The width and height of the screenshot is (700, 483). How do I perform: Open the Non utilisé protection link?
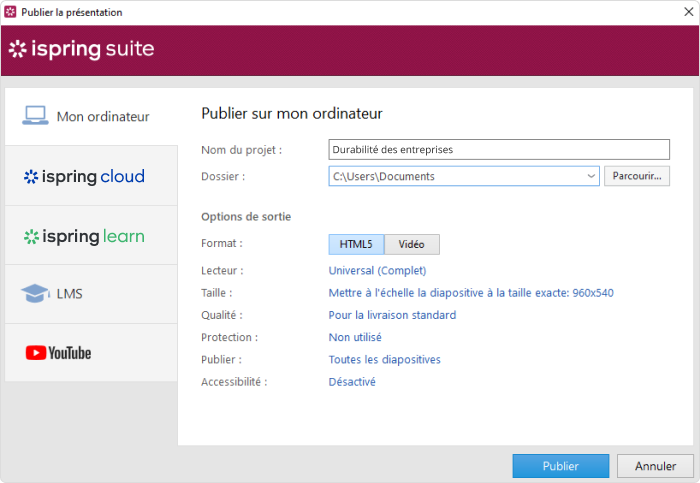[355, 337]
